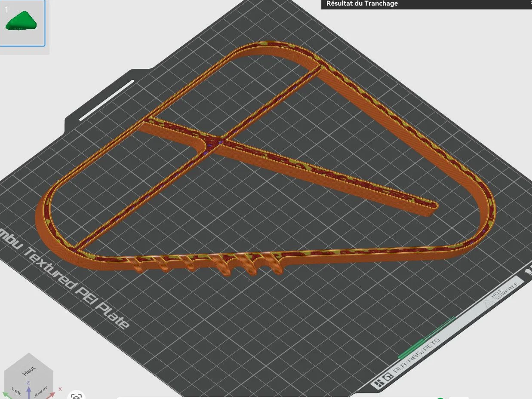This screenshot has height=399, width=532.
Task: Click the fit-view camera icon near view cube
Action: pos(76,396)
